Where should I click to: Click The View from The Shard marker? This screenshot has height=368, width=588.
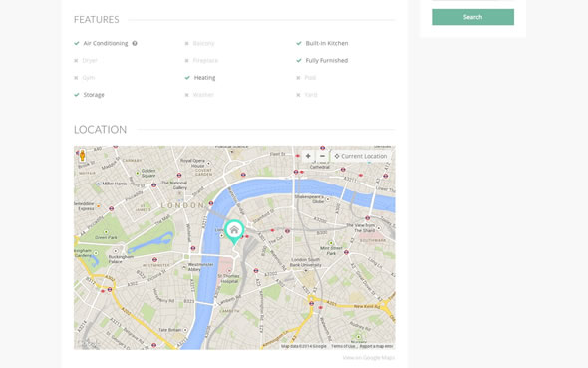tap(379, 228)
